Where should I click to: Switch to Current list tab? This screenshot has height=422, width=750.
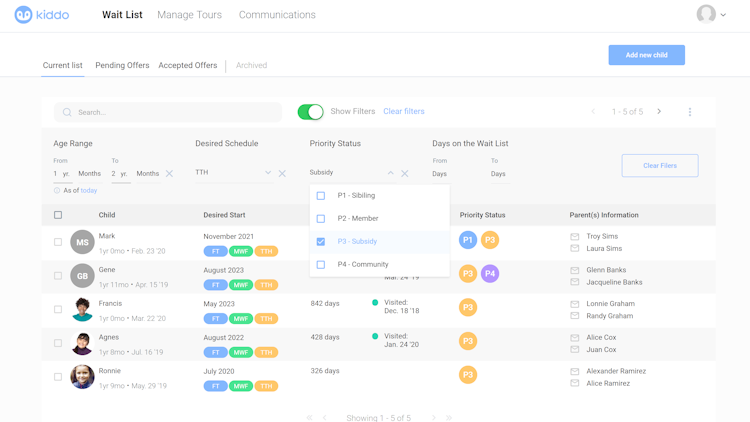coord(63,65)
